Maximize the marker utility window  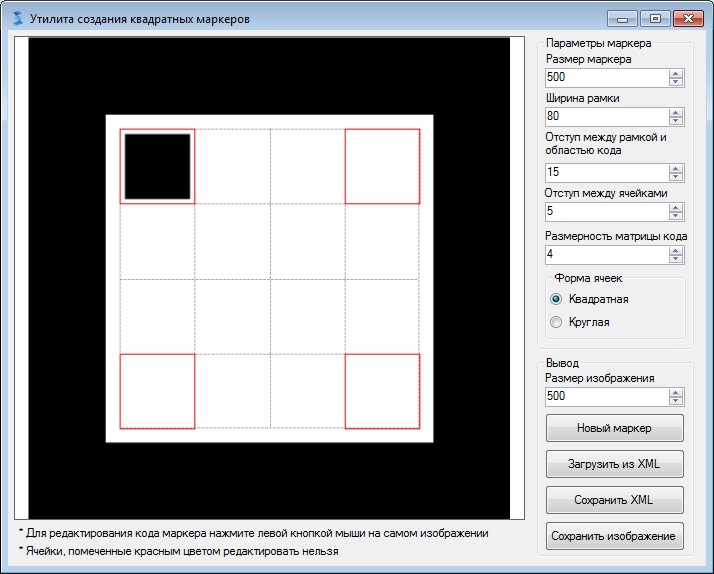click(655, 19)
